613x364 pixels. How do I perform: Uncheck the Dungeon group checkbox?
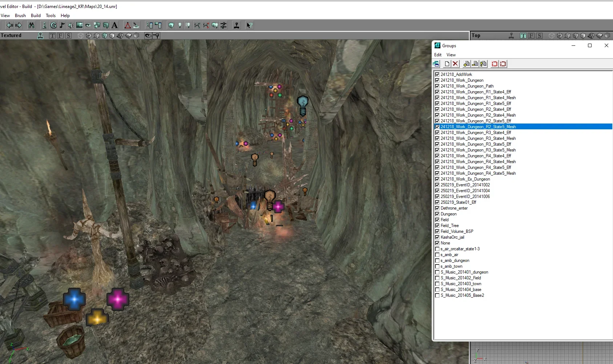[x=437, y=214]
